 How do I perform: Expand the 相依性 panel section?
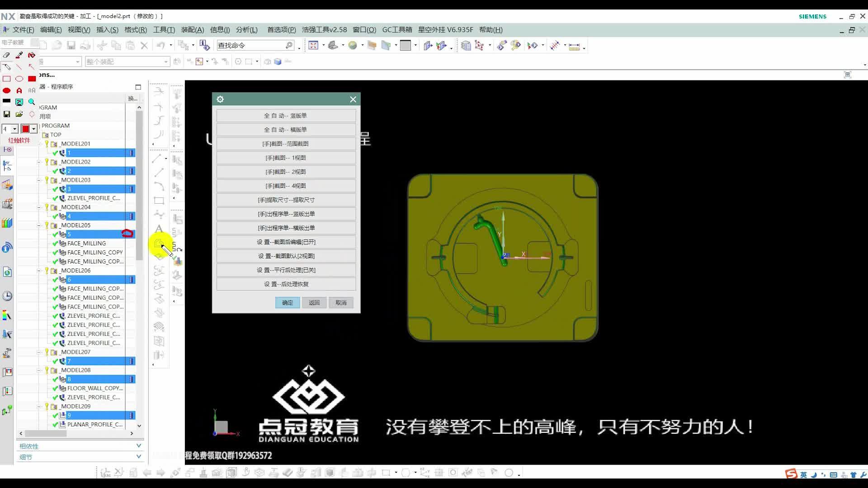(x=138, y=446)
